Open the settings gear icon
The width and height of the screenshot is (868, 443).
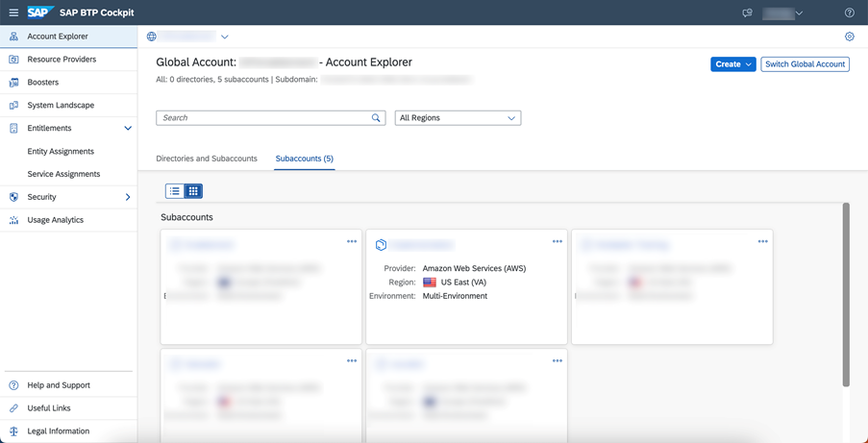(x=849, y=37)
